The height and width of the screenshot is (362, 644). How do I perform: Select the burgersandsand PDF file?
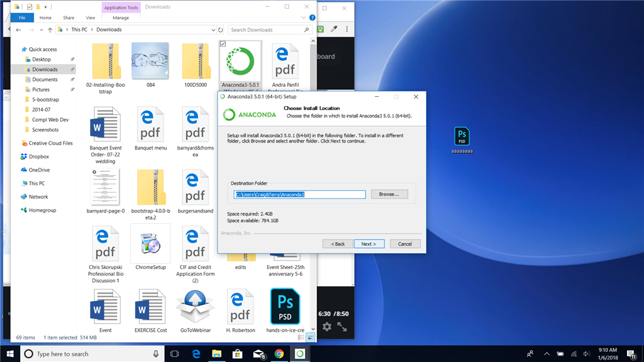(x=196, y=187)
